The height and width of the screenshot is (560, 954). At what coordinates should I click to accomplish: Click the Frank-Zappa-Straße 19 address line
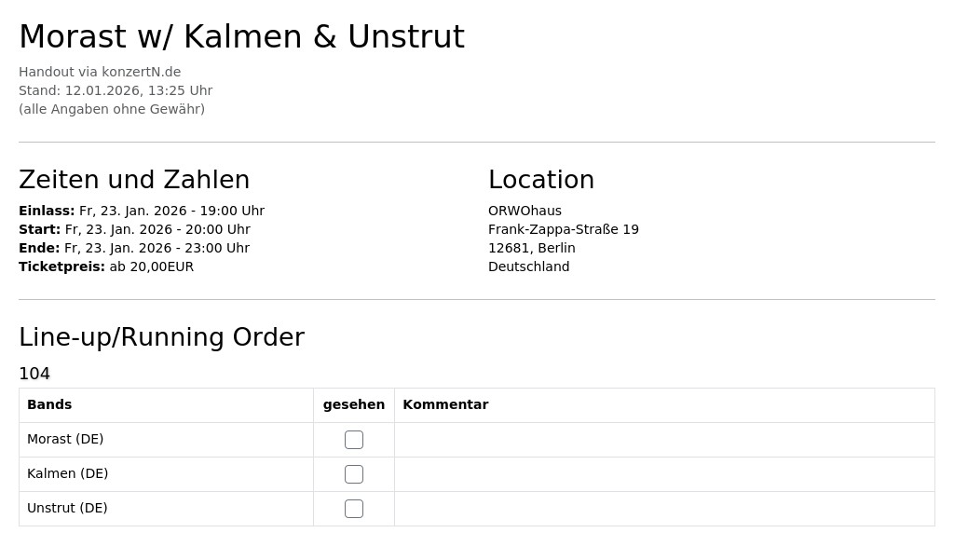pyautogui.click(x=564, y=229)
